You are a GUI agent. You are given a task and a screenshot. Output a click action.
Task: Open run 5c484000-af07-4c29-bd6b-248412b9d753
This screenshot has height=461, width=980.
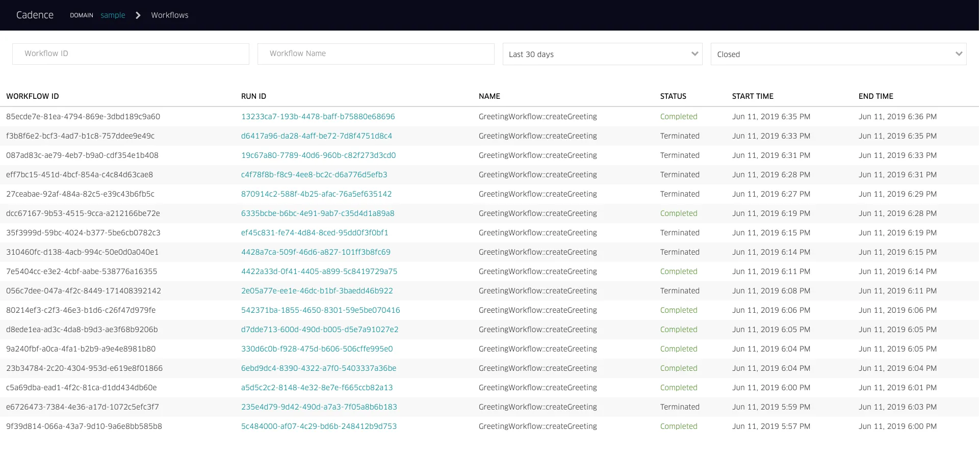(x=319, y=426)
